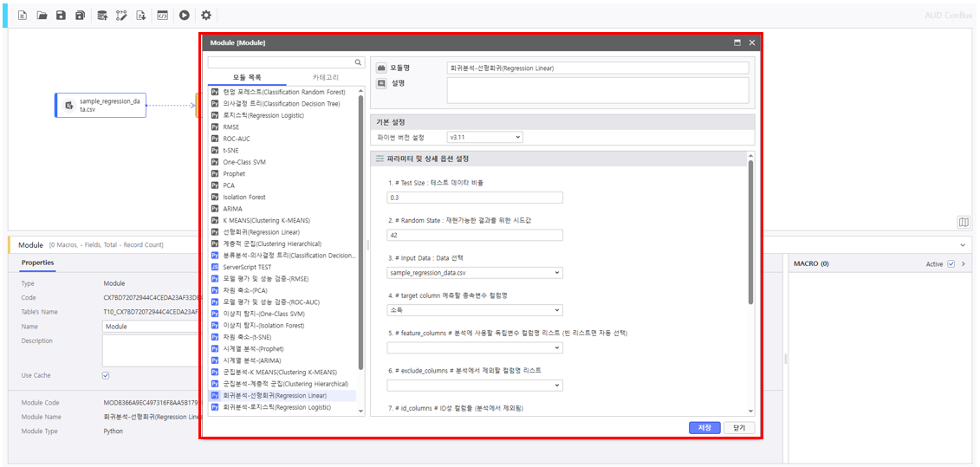This screenshot has height=467, width=980.
Task: Open the Input Data sample_regression_data.csv dropdown
Action: coord(475,273)
